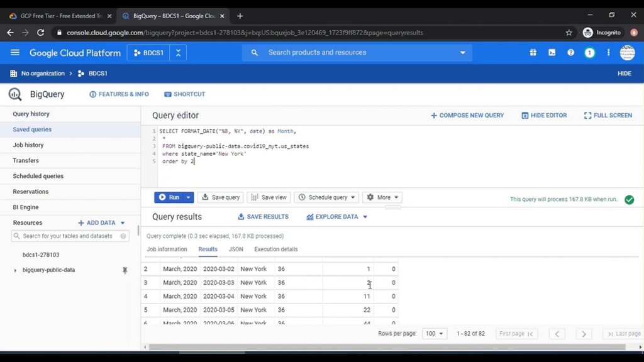The height and width of the screenshot is (362, 644).
Task: Click Save Results button
Action: tap(264, 217)
